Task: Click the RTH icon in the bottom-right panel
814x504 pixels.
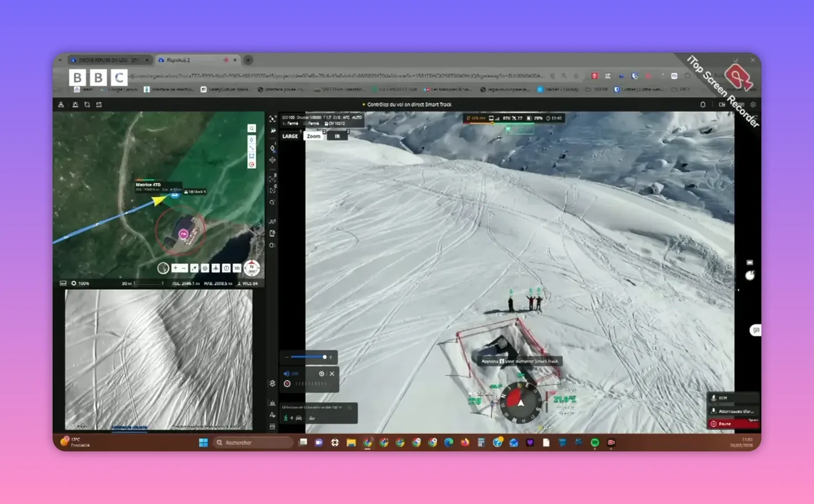Action: coord(713,398)
